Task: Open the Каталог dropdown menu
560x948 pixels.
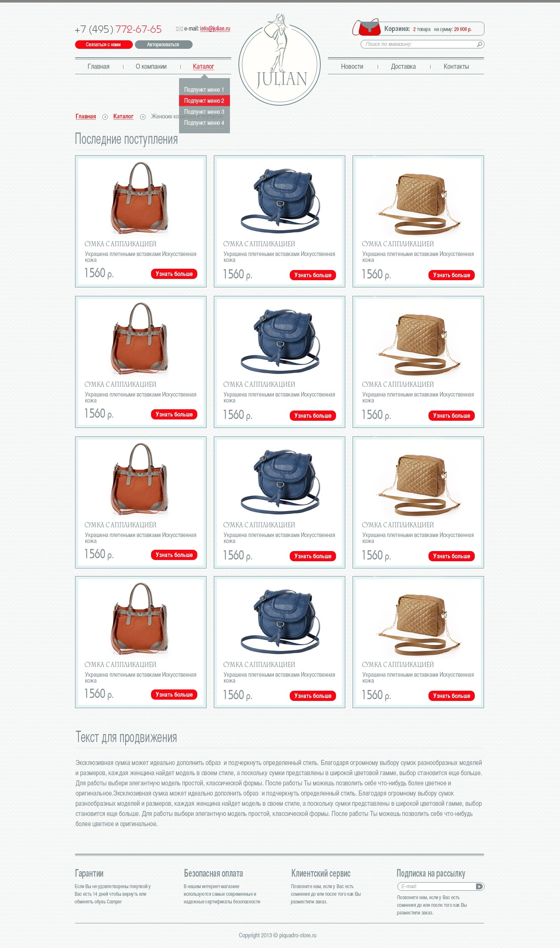Action: 203,67
